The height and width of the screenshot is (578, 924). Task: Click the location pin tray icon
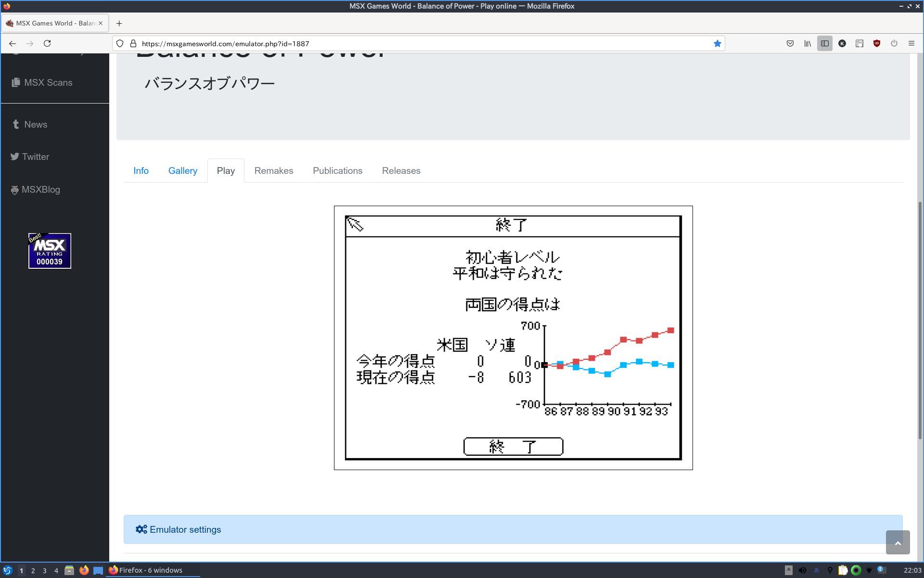pos(830,570)
